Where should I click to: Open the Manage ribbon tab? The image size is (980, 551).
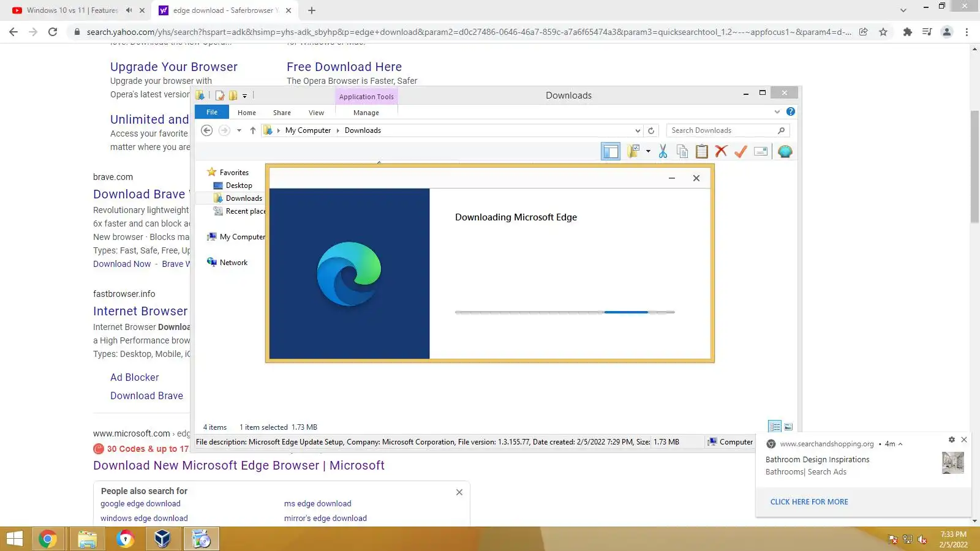pyautogui.click(x=366, y=113)
